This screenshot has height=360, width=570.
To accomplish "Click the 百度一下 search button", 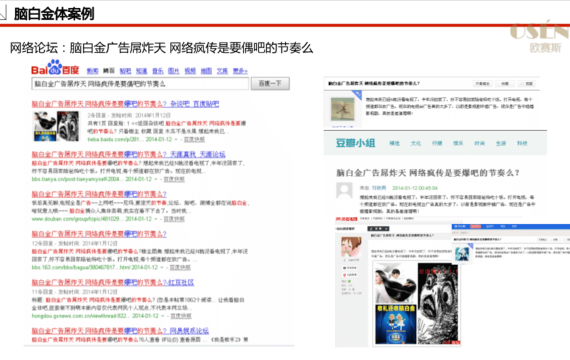I will click(270, 84).
